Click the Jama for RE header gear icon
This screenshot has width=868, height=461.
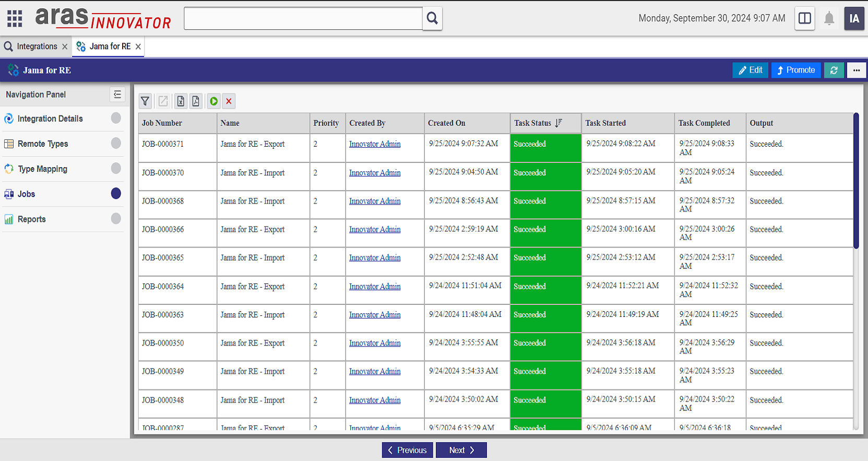pyautogui.click(x=13, y=70)
